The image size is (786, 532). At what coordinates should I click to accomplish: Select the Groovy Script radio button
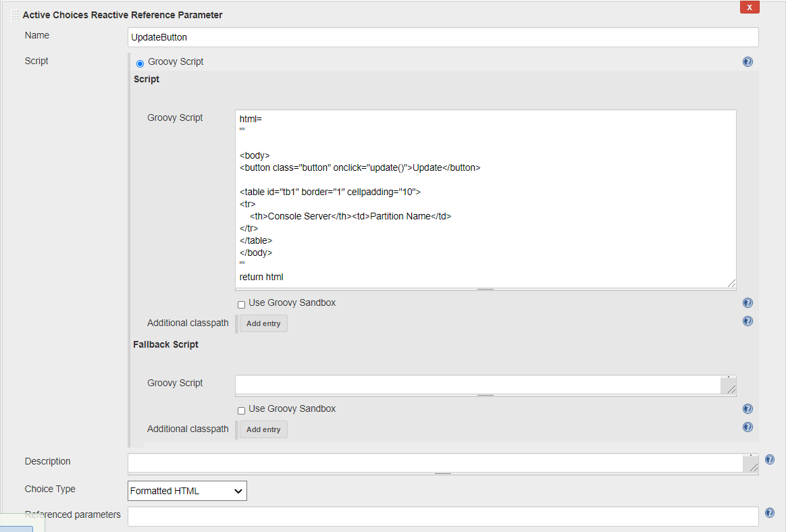[140, 63]
